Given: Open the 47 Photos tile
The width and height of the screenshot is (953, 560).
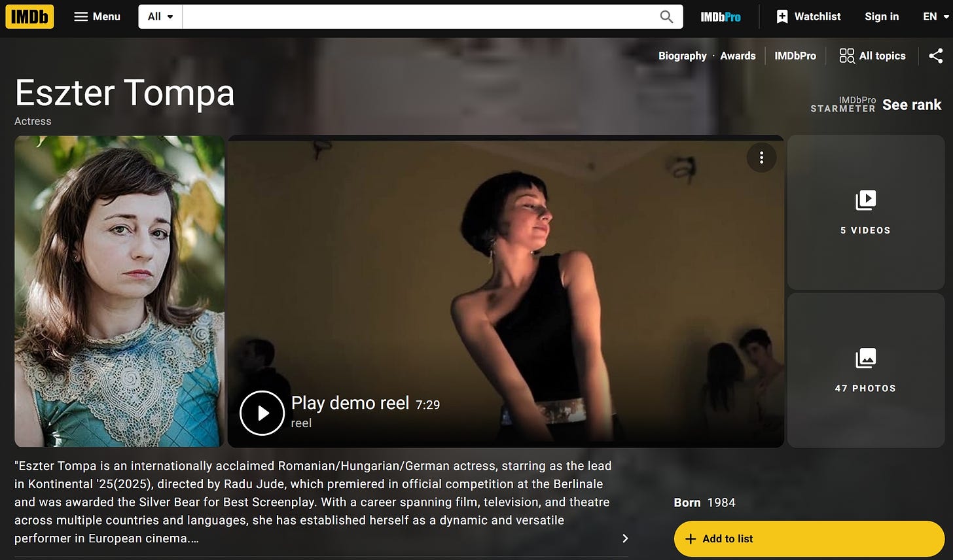Looking at the screenshot, I should (x=865, y=370).
